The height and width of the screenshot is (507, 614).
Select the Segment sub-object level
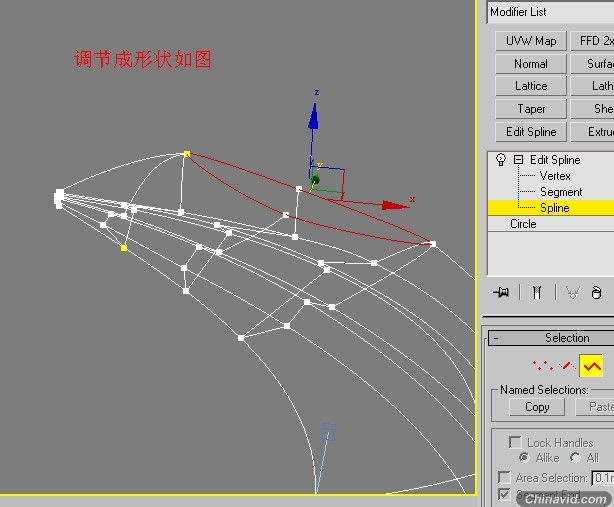coord(561,192)
